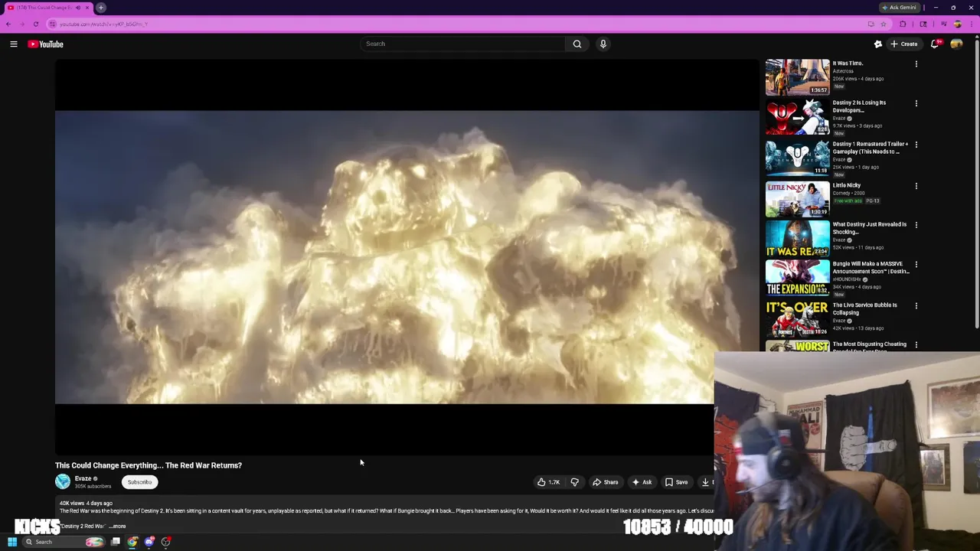Subscribe to the Evaze channel

pyautogui.click(x=139, y=482)
